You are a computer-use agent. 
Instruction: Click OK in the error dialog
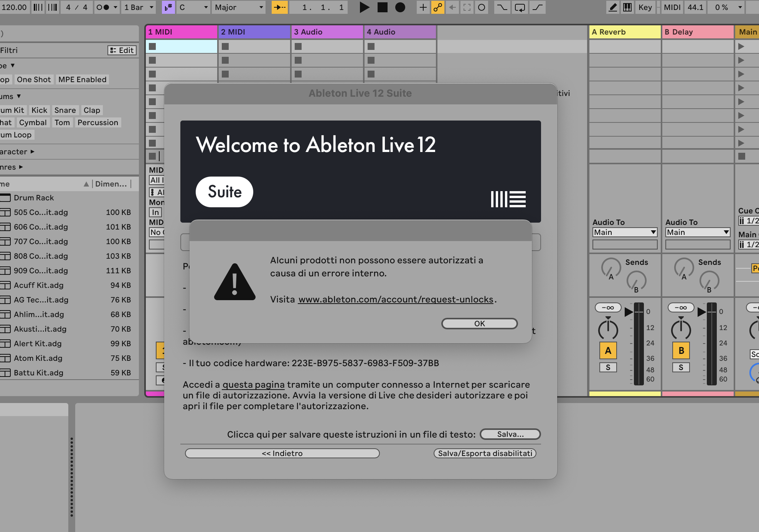pos(479,324)
